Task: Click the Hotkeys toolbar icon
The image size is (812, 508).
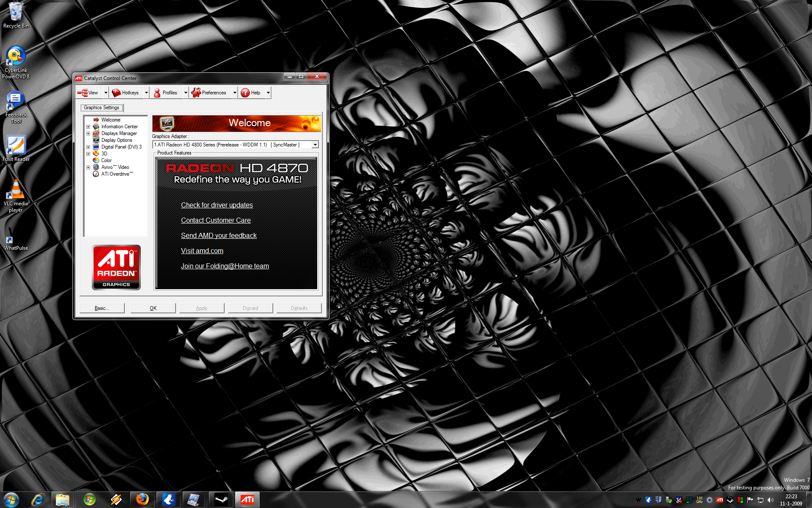Action: pyautogui.click(x=116, y=93)
